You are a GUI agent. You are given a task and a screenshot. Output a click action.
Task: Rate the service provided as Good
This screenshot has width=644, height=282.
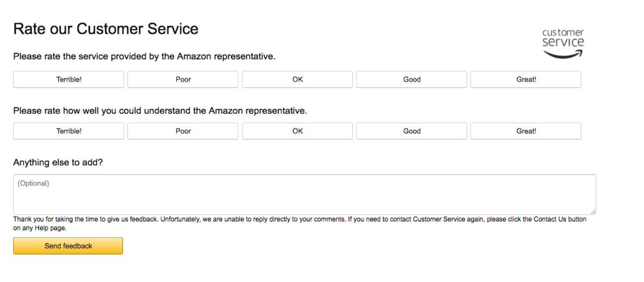(411, 80)
